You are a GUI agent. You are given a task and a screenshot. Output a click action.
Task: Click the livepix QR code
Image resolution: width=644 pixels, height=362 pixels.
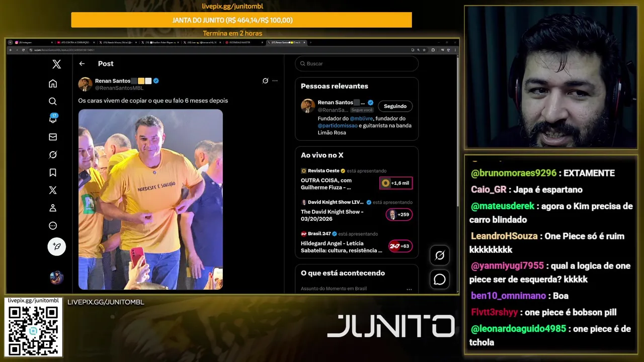coord(33,330)
